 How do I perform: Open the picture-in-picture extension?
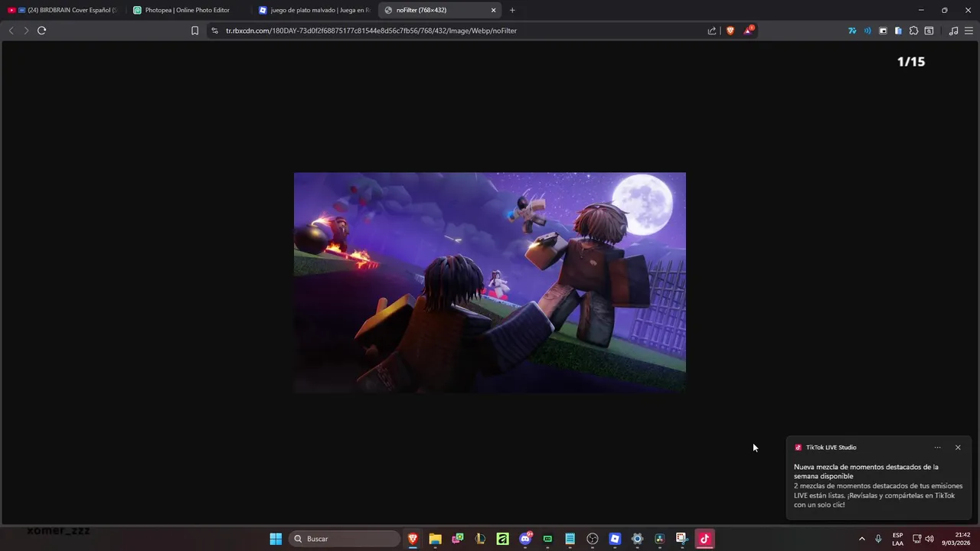pyautogui.click(x=883, y=31)
